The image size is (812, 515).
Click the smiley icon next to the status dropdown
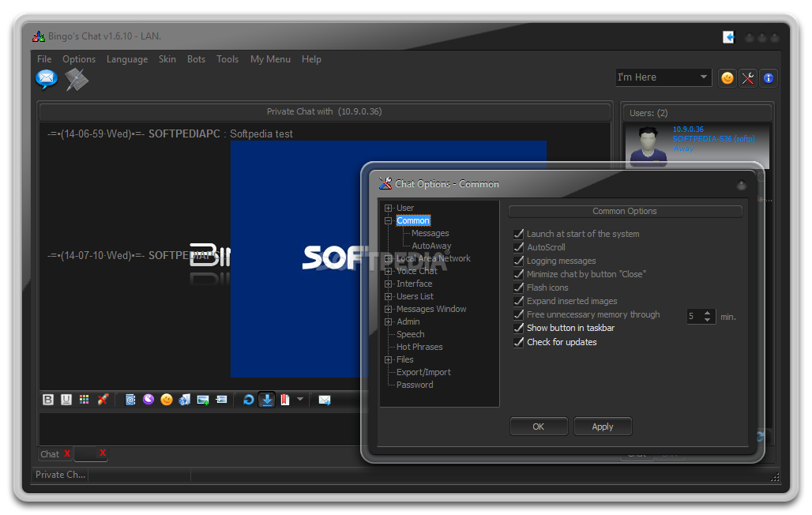point(727,78)
